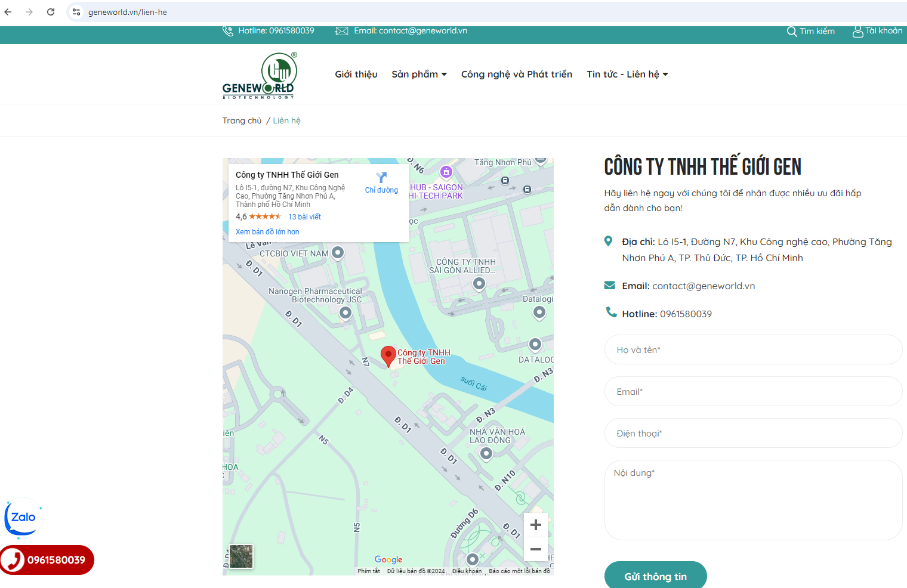
Task: Click the Geneworld Biotechnology logo
Action: [x=260, y=76]
